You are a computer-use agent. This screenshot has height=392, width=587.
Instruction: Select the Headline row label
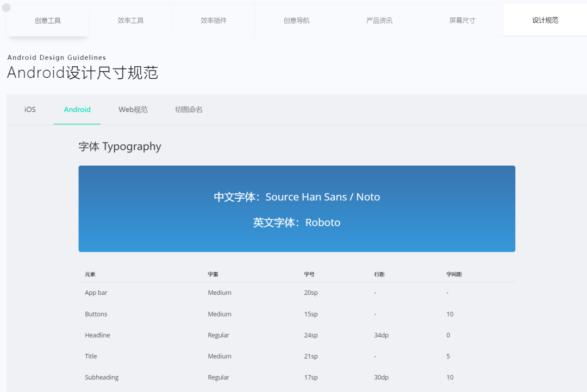[97, 336]
